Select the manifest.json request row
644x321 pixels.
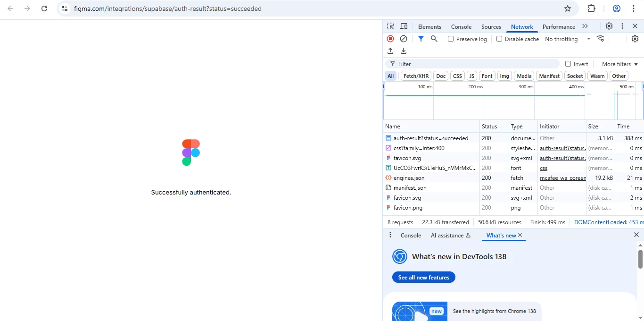[x=513, y=188]
